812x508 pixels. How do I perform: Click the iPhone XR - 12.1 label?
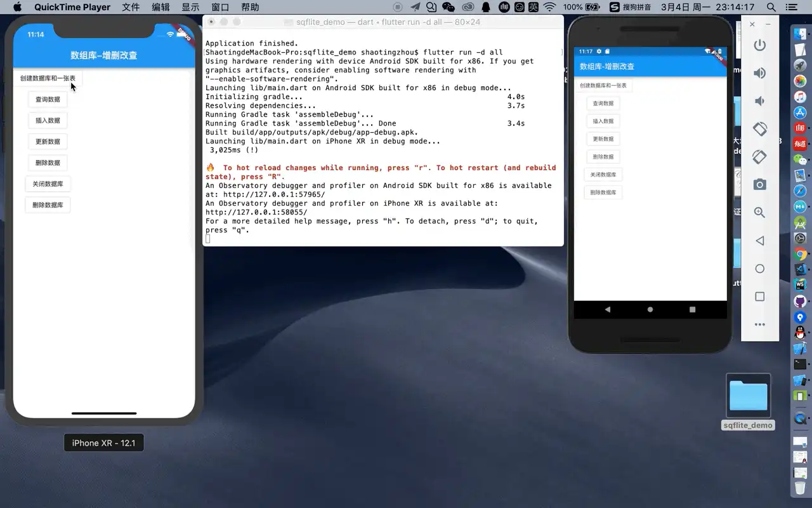point(104,443)
